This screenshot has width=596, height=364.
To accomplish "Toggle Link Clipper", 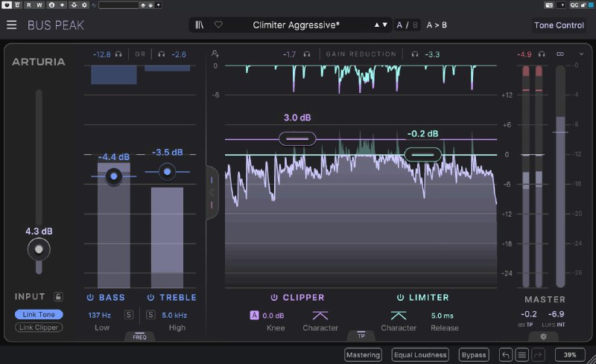I will 39,327.
